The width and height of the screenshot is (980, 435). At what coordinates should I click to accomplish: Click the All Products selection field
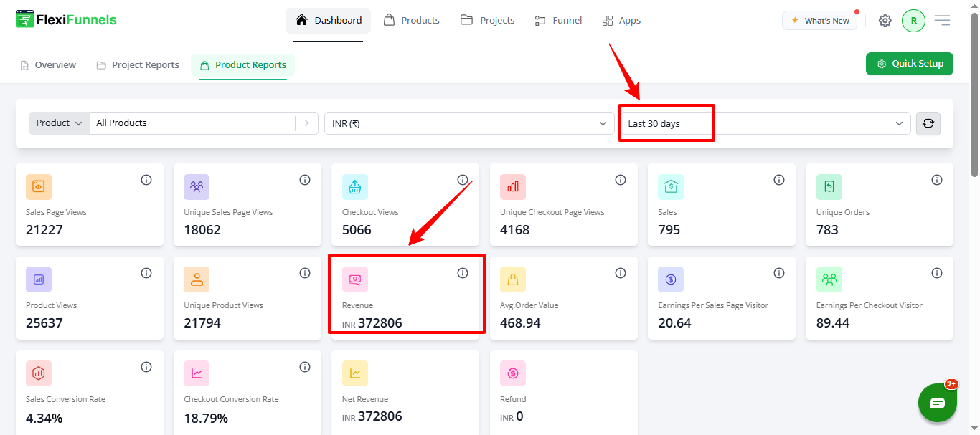(x=192, y=123)
